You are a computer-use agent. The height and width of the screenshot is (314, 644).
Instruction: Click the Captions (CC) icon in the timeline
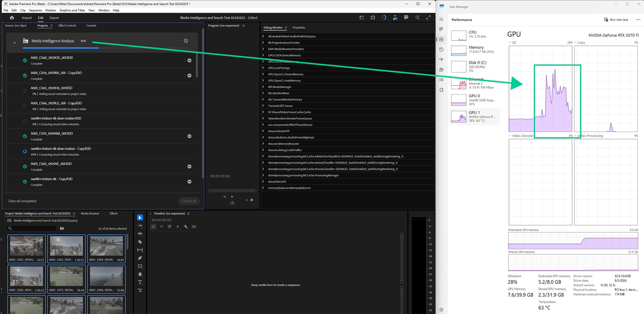pos(194,226)
